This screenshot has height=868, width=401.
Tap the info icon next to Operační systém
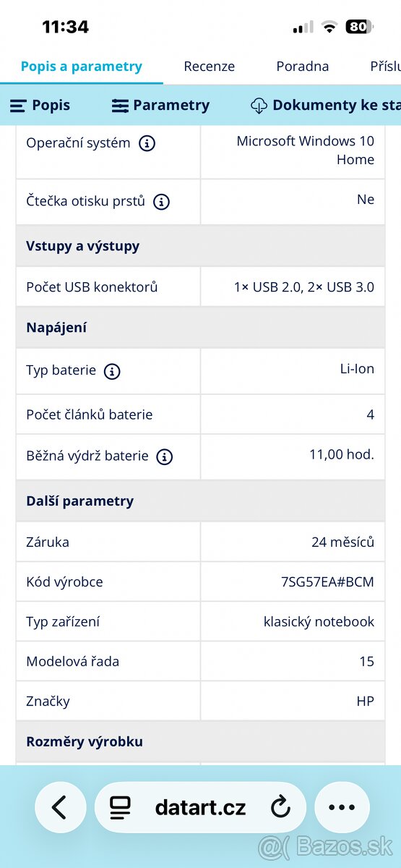[147, 143]
